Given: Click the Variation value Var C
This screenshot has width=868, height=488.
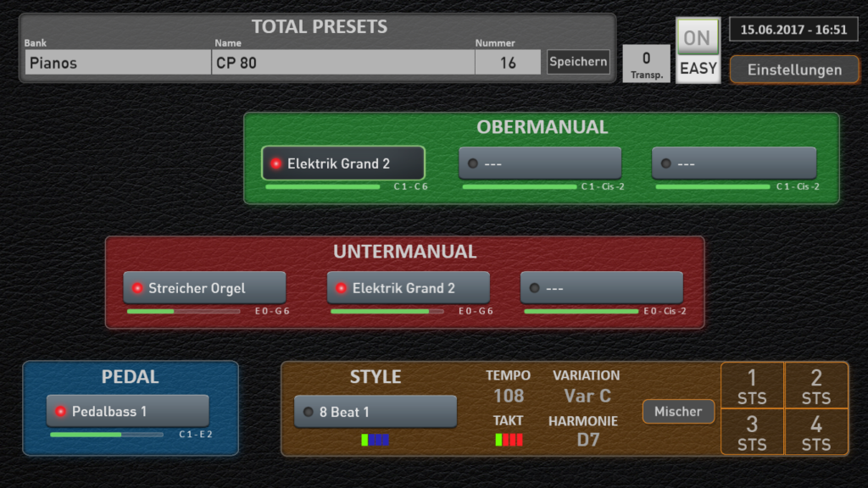Looking at the screenshot, I should [x=587, y=396].
